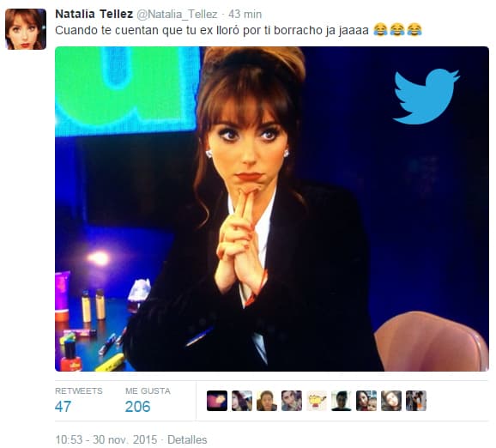Select the last avatar showing a standing couple
Image resolution: width=496 pixels, height=448 pixels.
pyautogui.click(x=416, y=401)
